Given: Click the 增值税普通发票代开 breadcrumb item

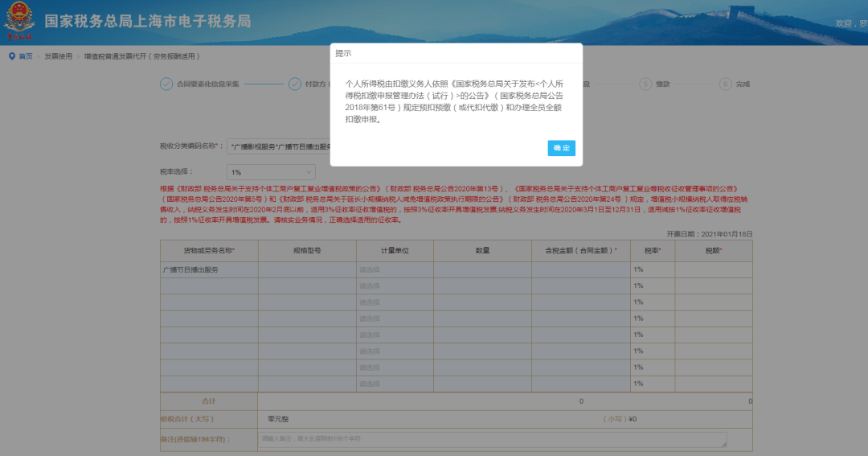Looking at the screenshot, I should [141, 56].
